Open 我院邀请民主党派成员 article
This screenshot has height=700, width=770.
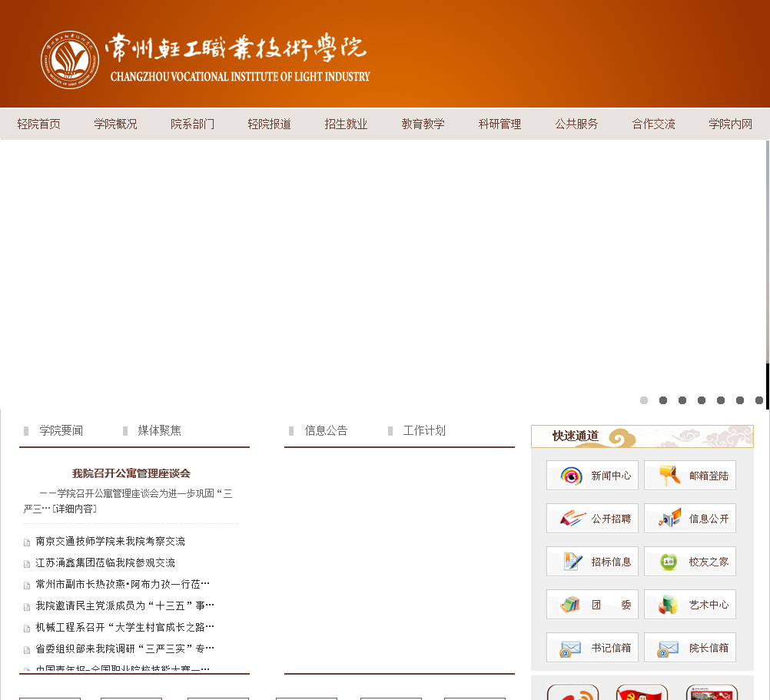coord(124,605)
